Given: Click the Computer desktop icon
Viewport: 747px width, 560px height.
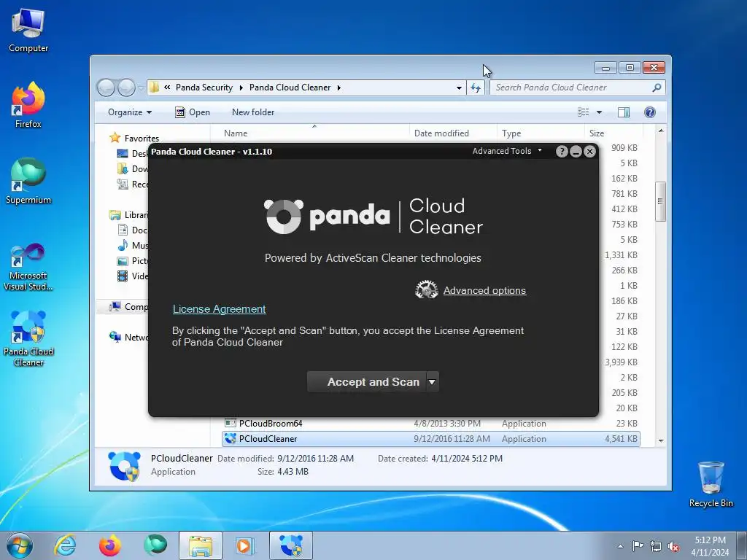Looking at the screenshot, I should coord(28,31).
